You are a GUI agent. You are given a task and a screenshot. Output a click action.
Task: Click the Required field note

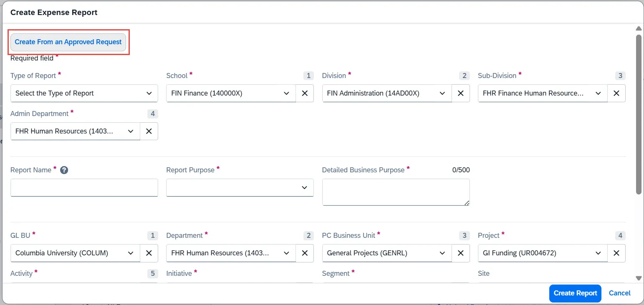32,58
